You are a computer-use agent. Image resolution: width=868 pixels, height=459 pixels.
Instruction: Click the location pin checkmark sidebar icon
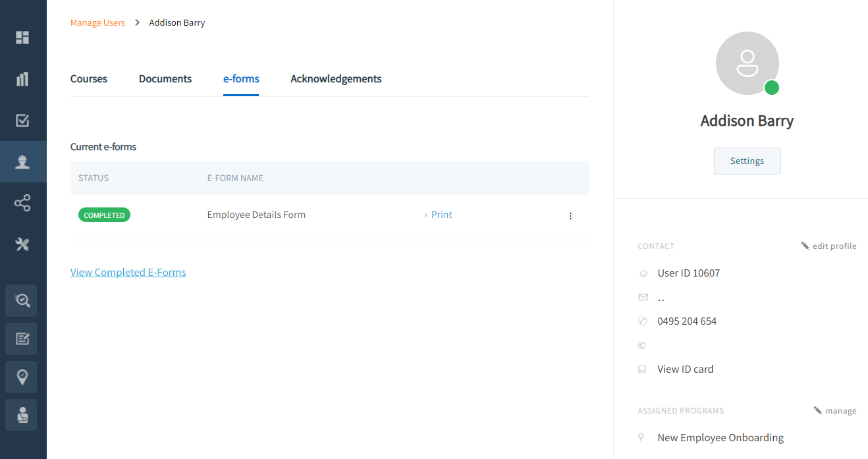coord(22,377)
